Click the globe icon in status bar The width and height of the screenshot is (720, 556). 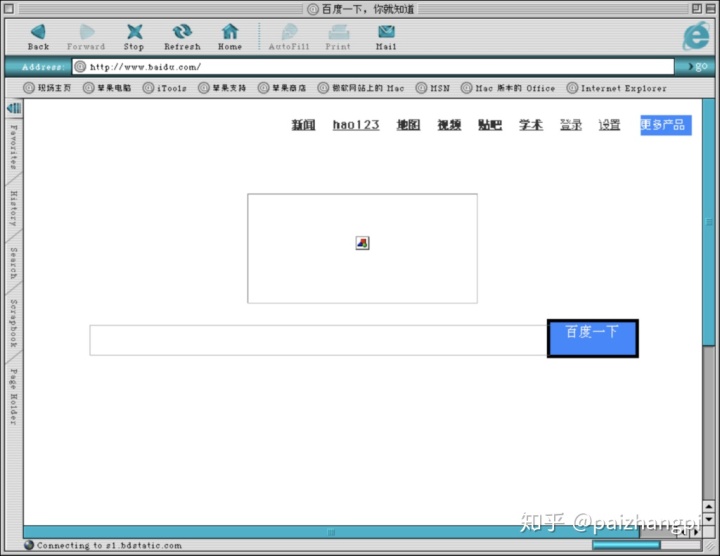tap(29, 545)
